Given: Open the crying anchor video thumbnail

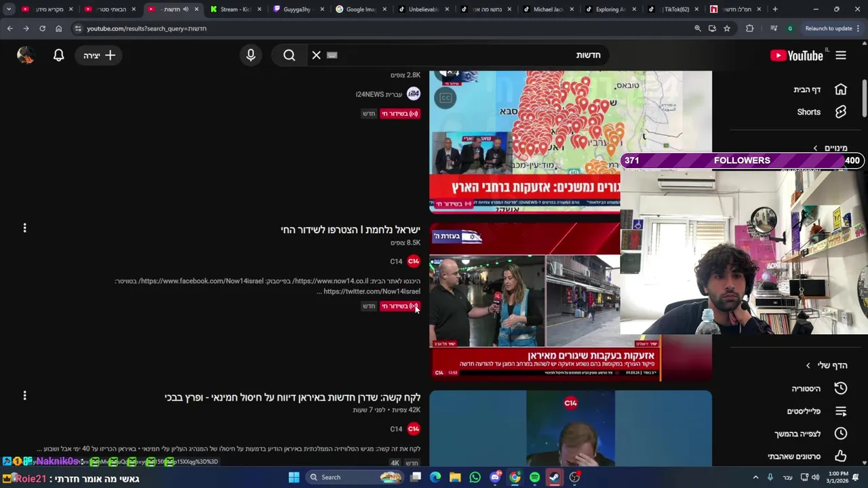Looking at the screenshot, I should point(570,428).
